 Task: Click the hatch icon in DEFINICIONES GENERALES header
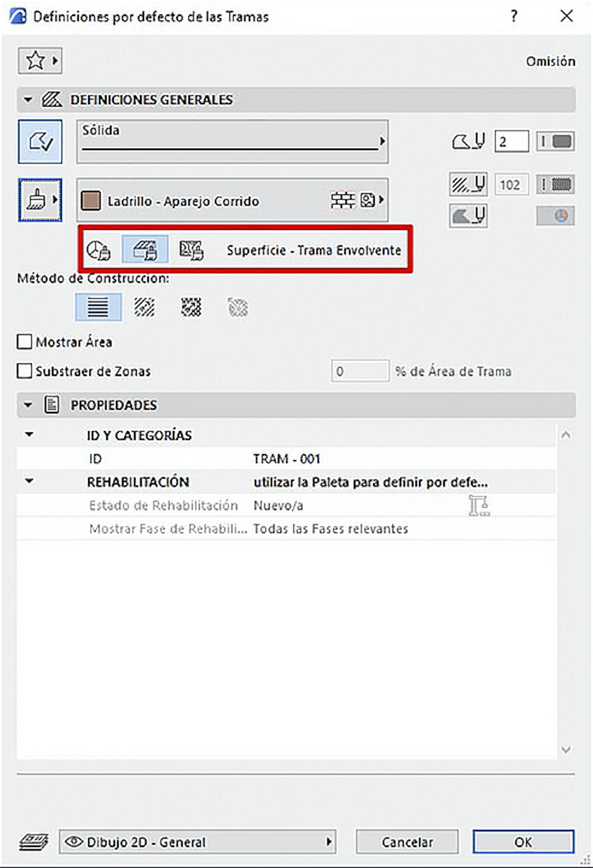tap(52, 100)
